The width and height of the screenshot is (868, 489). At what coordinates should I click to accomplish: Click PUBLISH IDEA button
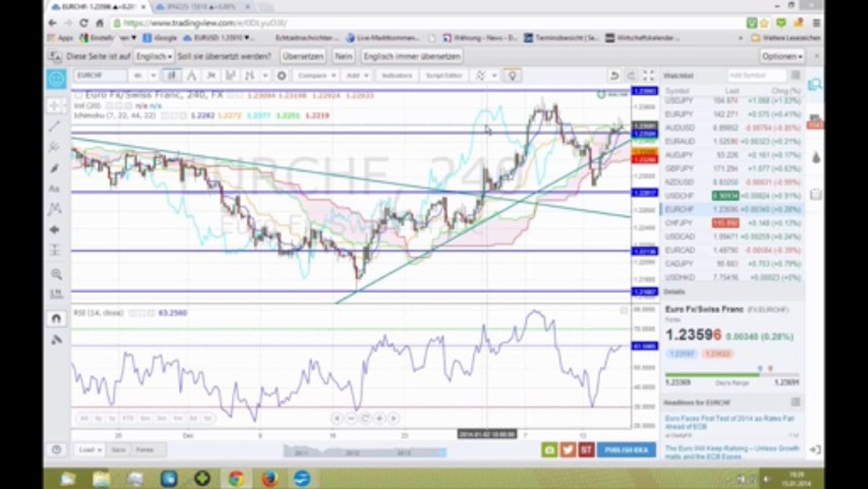[x=626, y=450]
